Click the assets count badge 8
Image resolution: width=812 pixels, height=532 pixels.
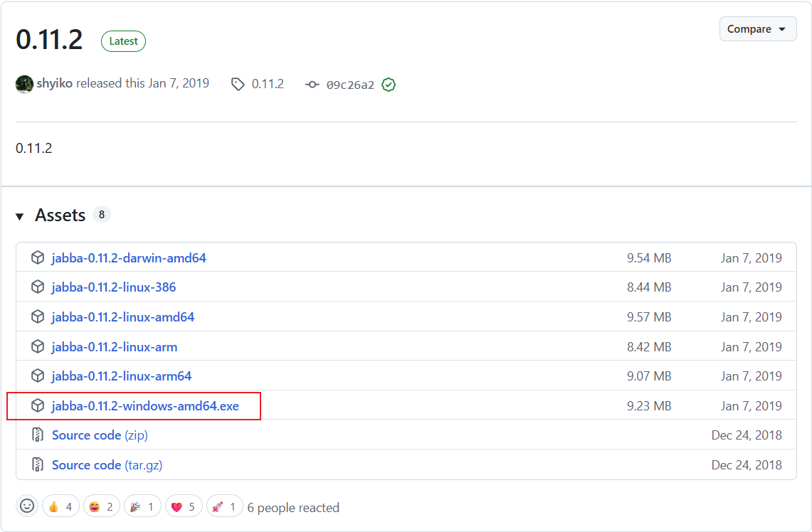102,214
